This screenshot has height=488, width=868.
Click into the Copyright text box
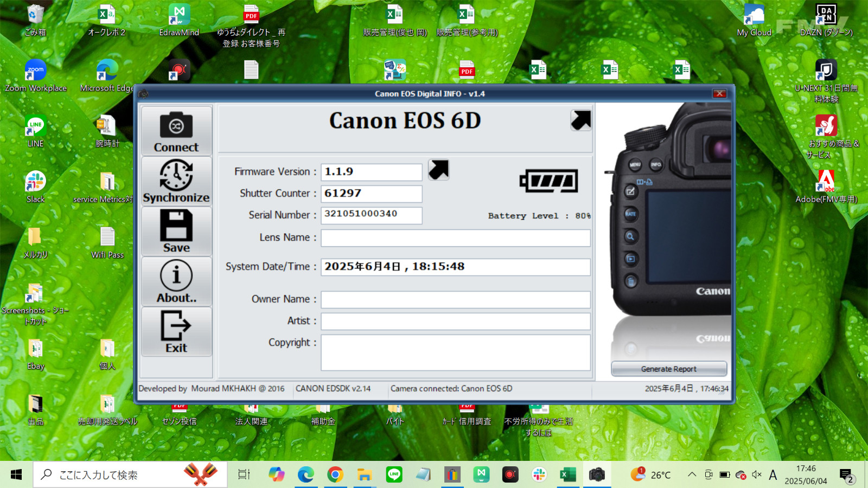click(x=456, y=352)
